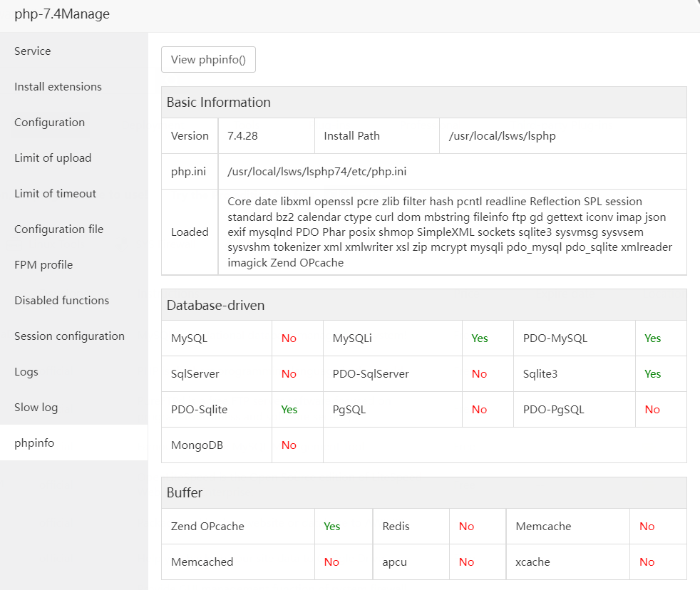This screenshot has width=700, height=590.
Task: Select the active phpinfo tab
Action: click(x=34, y=443)
